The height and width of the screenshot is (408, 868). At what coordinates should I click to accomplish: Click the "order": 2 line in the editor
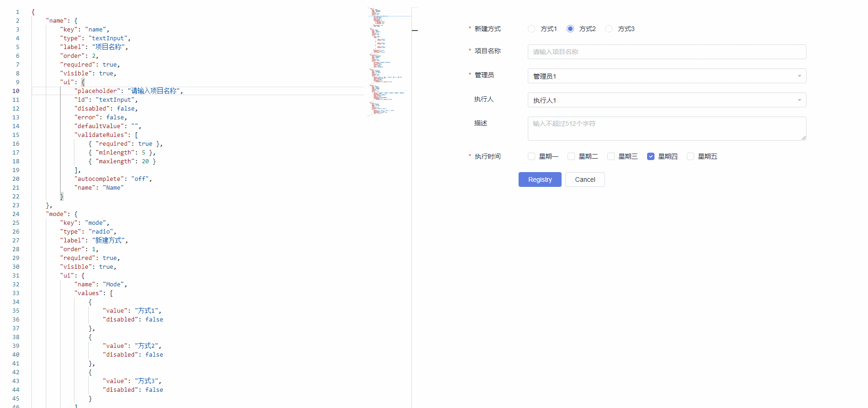(x=79, y=56)
